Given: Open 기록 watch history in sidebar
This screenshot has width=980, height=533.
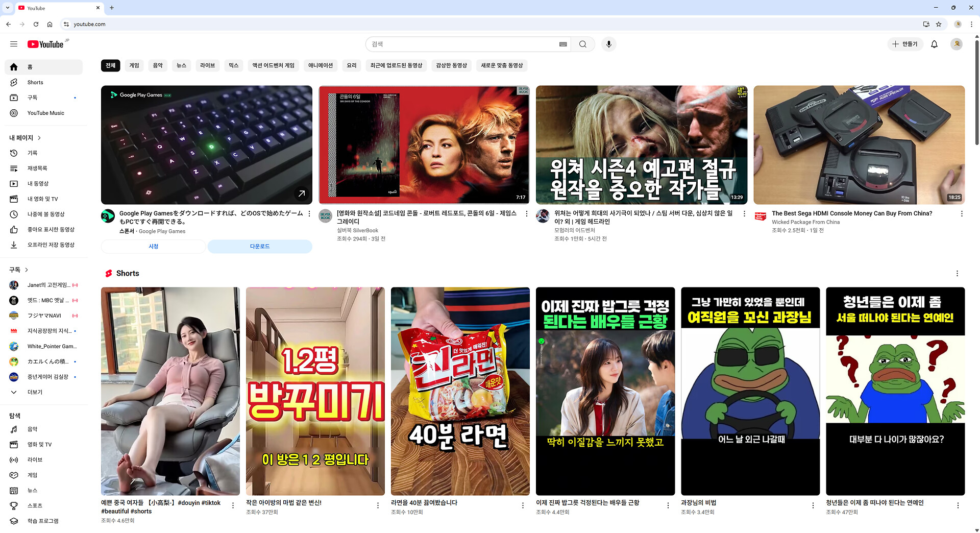Looking at the screenshot, I should pos(32,153).
